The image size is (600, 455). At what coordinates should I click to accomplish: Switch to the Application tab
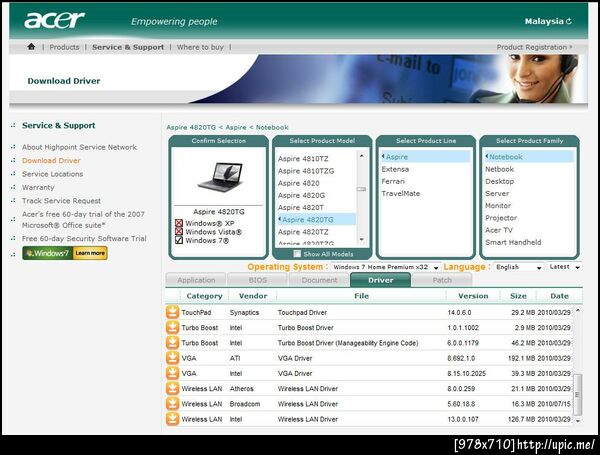pyautogui.click(x=196, y=280)
